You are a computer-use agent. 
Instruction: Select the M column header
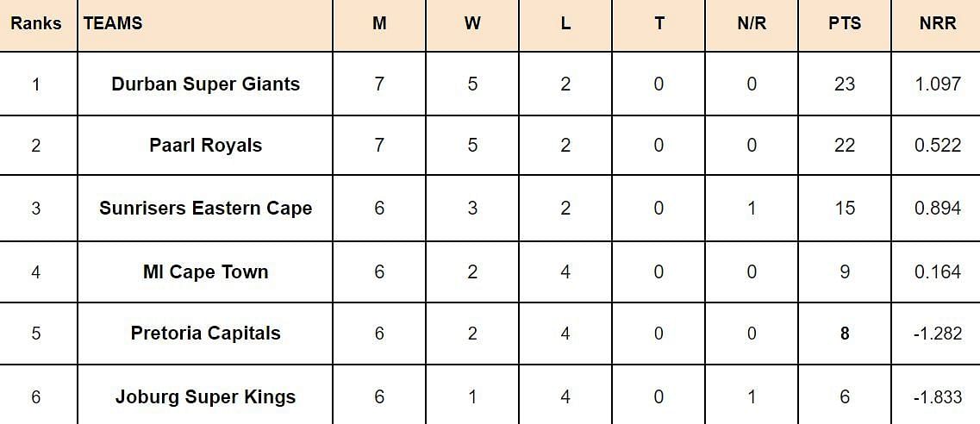379,24
